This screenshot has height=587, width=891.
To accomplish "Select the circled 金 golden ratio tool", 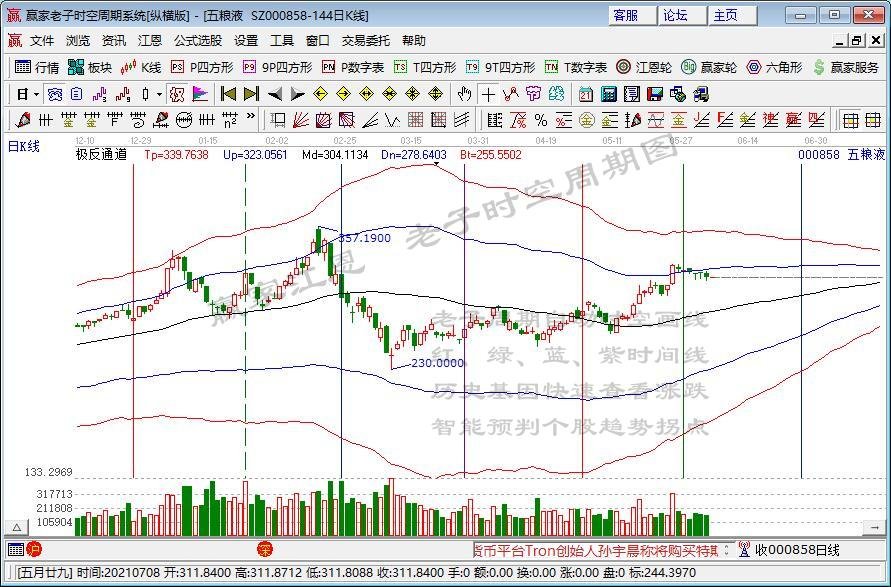I will coord(586,120).
